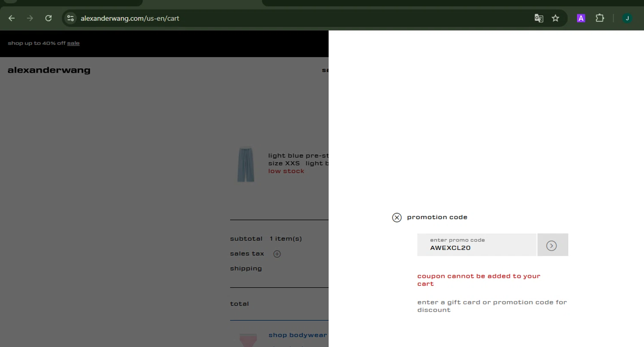Expand the sales tax plus icon

277,254
